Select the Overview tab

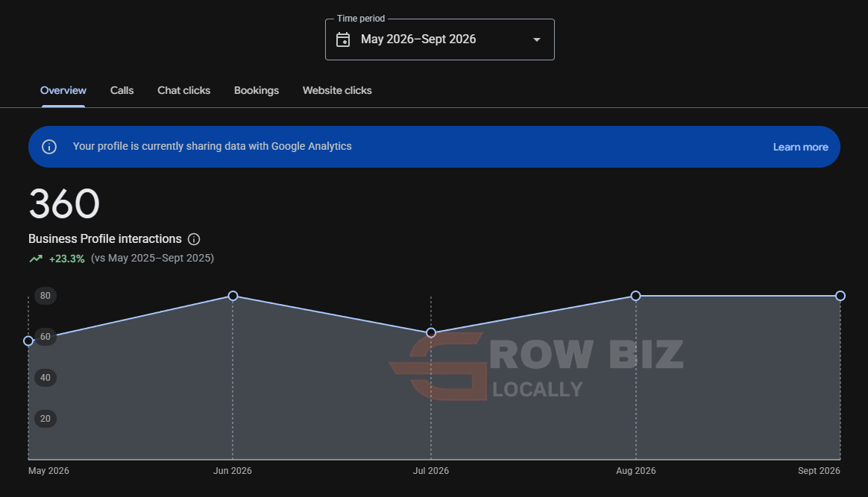click(x=63, y=90)
